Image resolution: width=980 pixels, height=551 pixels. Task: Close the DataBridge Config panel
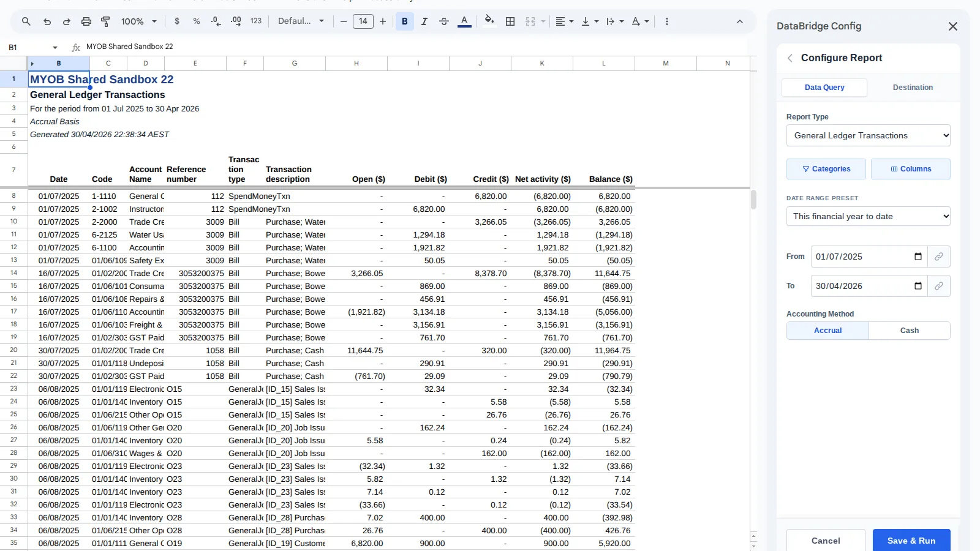[952, 26]
